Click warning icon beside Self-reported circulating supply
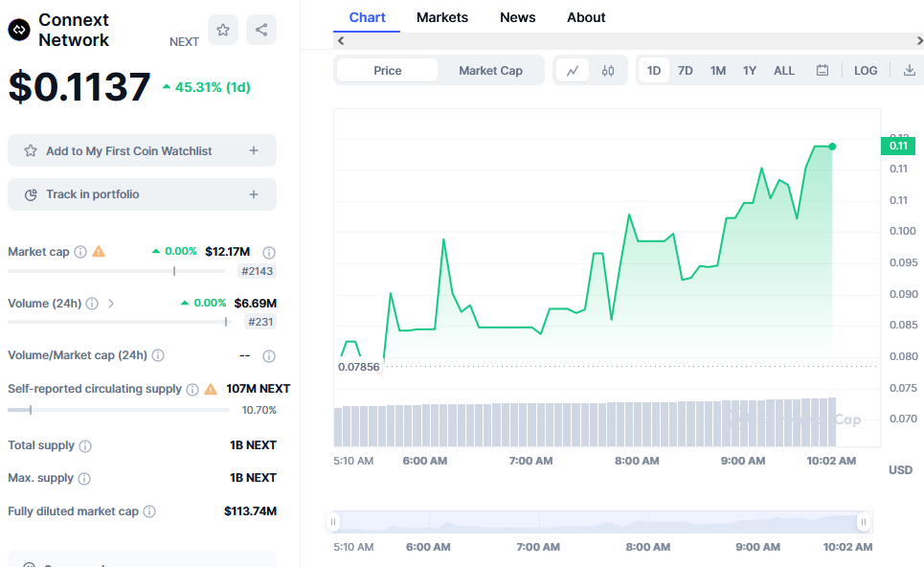Screen dimensions: 924x567 tap(211, 389)
